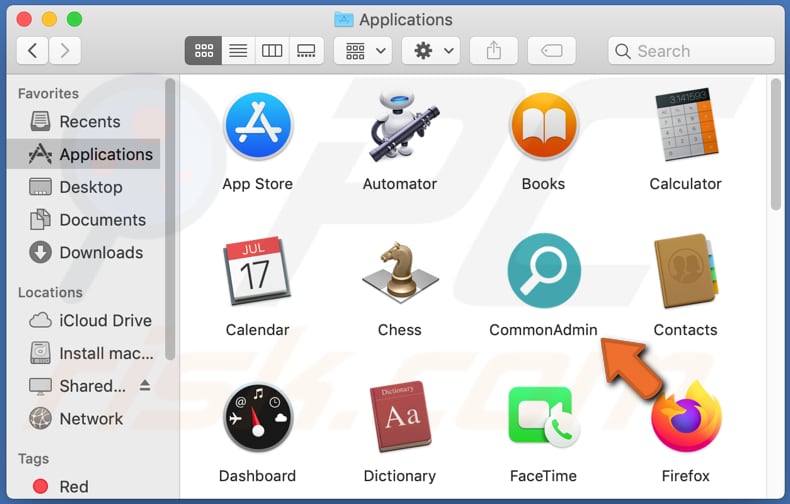Select the CommonAdmin magnifier icon

point(543,271)
